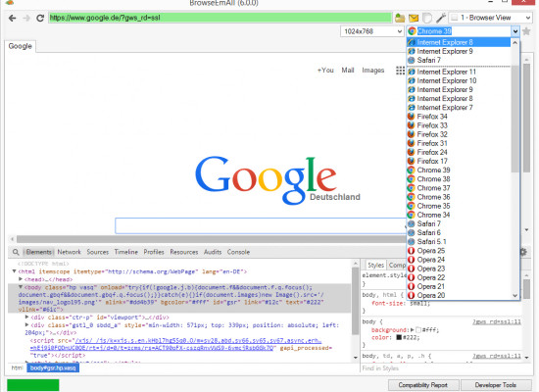Pick Opera 23 from browser list
539x392 pixels.
coord(459,269)
